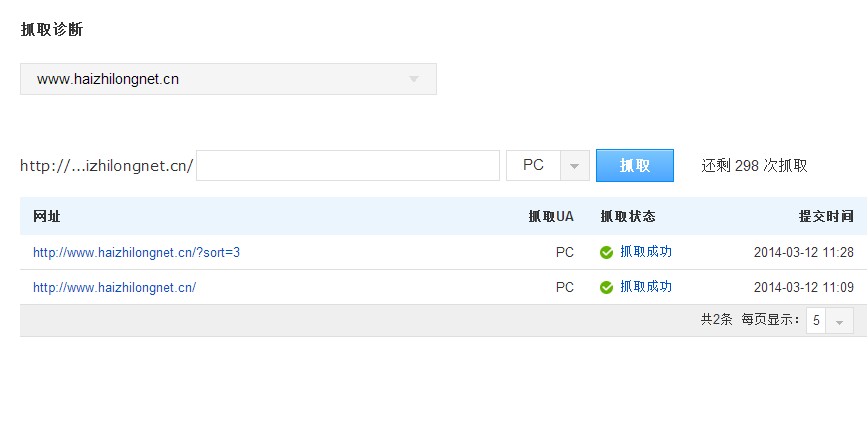Click 抓取成功 status in the ?sort=3 row

[645, 252]
